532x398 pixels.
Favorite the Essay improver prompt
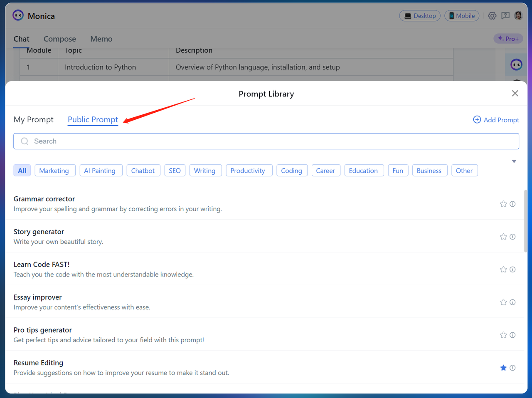[503, 302]
